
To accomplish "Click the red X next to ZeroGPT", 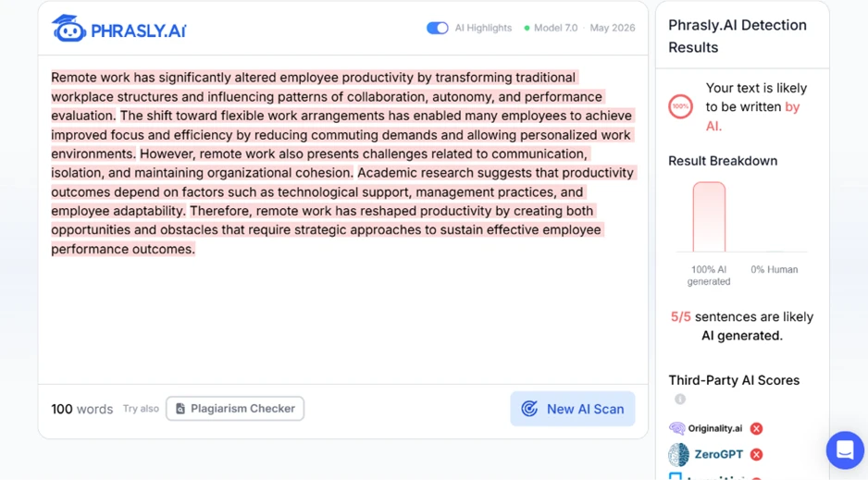I will (756, 454).
